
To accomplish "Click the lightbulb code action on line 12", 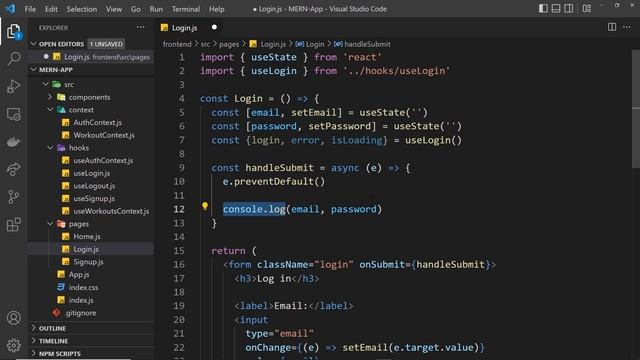I will coord(205,206).
